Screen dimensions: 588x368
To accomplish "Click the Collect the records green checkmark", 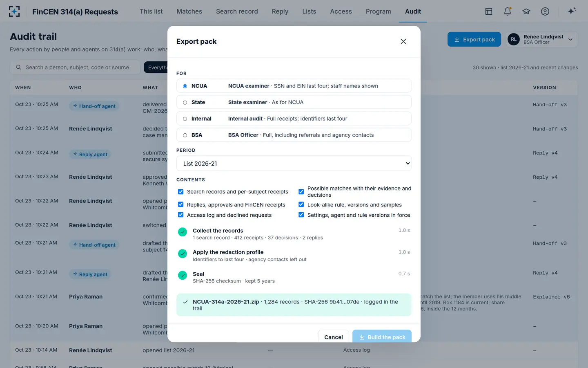I will point(183,232).
